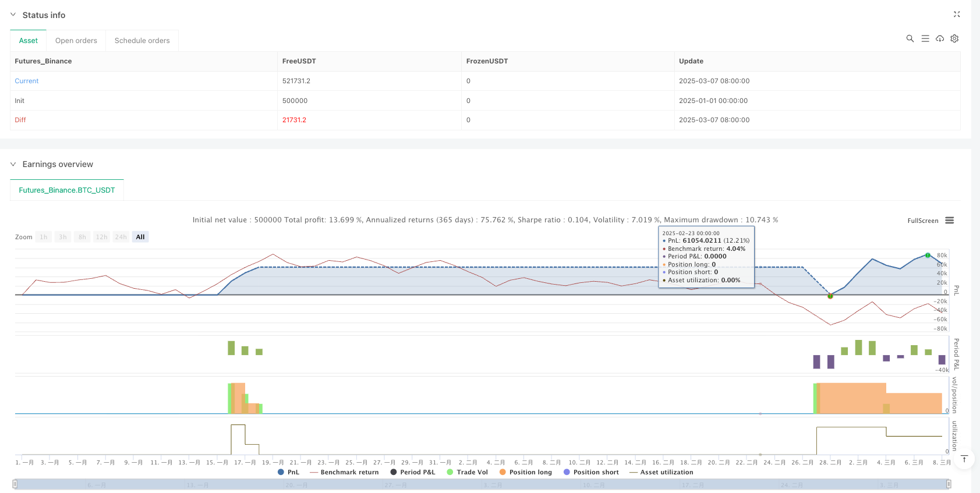Click the scroll-to-top arrow icon
The width and height of the screenshot is (980, 493).
coord(964,459)
